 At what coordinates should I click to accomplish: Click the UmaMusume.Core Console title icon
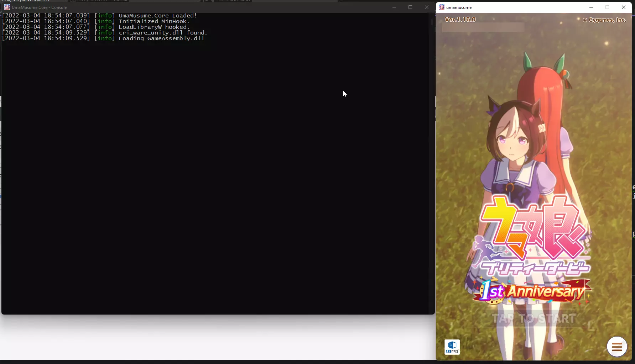(7, 7)
